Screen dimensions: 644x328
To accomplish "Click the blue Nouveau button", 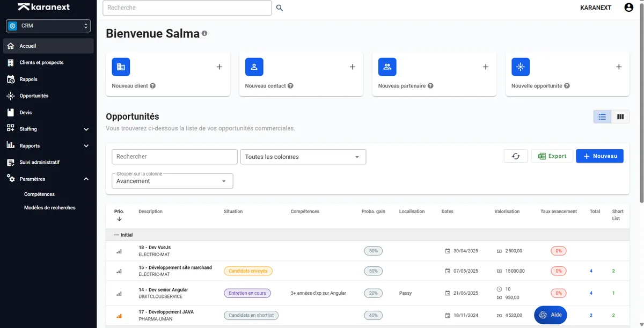I will pyautogui.click(x=599, y=156).
